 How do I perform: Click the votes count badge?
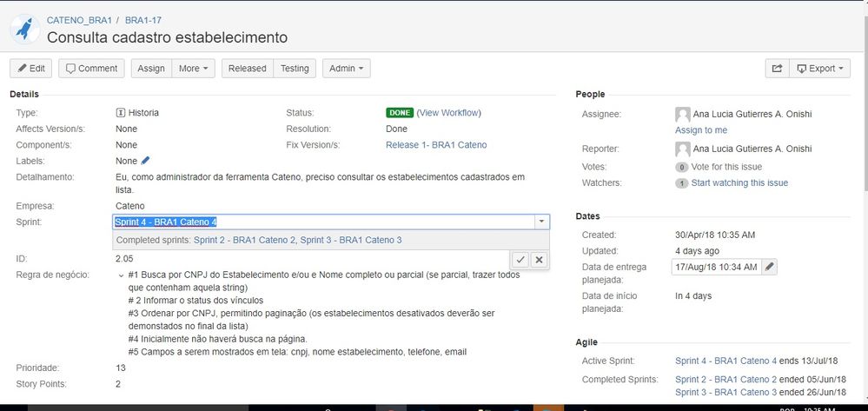pyautogui.click(x=681, y=168)
